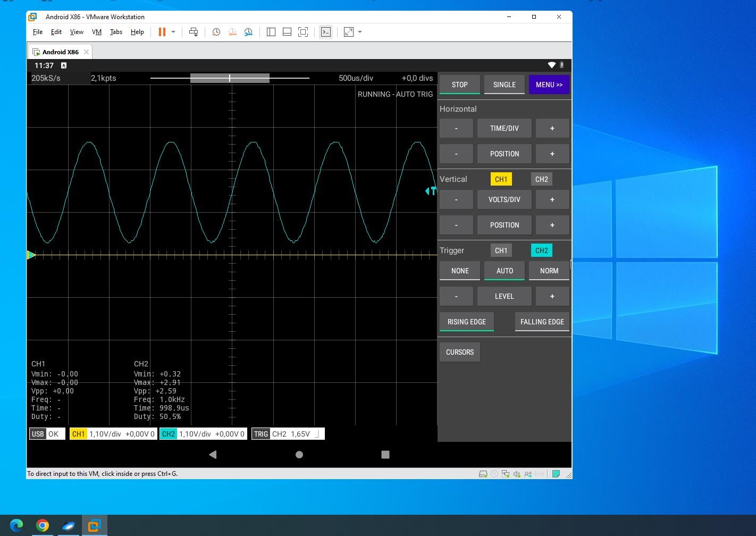Decrease horizontal POSITION with minus
This screenshot has height=536, width=756.
pyautogui.click(x=456, y=154)
